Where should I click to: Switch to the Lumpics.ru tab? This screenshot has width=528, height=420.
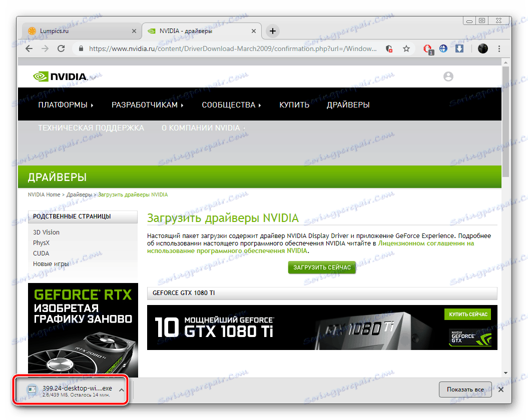[x=82, y=31]
